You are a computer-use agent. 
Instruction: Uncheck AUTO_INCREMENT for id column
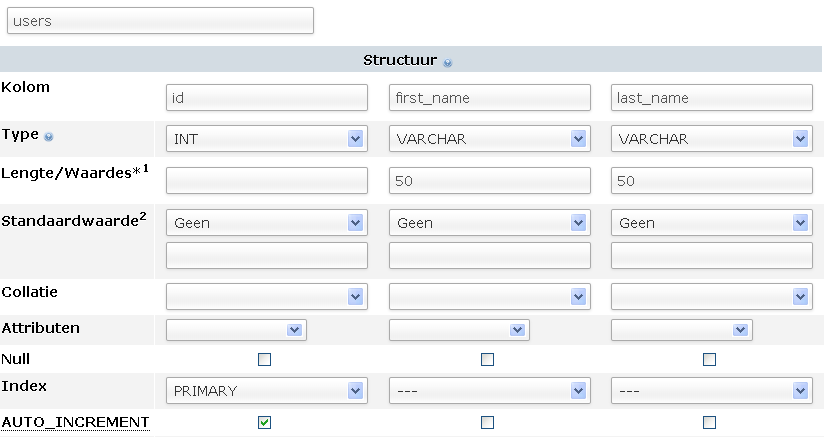(x=264, y=422)
